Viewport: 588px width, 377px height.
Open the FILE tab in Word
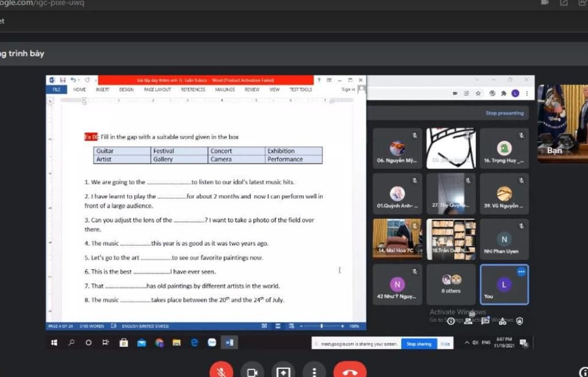click(x=57, y=90)
